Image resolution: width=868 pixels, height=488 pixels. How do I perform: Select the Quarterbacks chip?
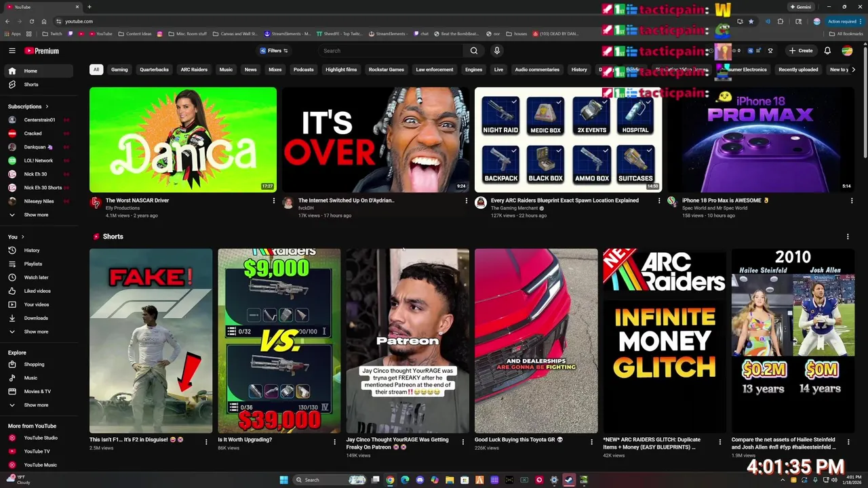pos(154,69)
